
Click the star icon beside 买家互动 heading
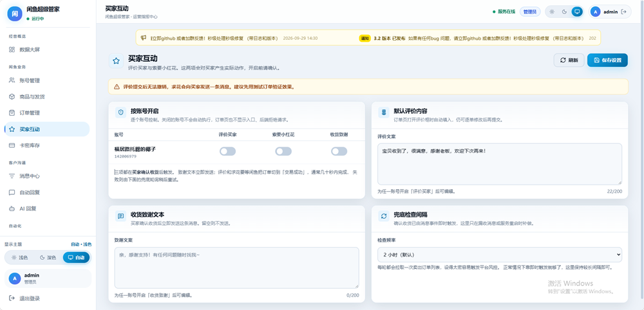[116, 61]
